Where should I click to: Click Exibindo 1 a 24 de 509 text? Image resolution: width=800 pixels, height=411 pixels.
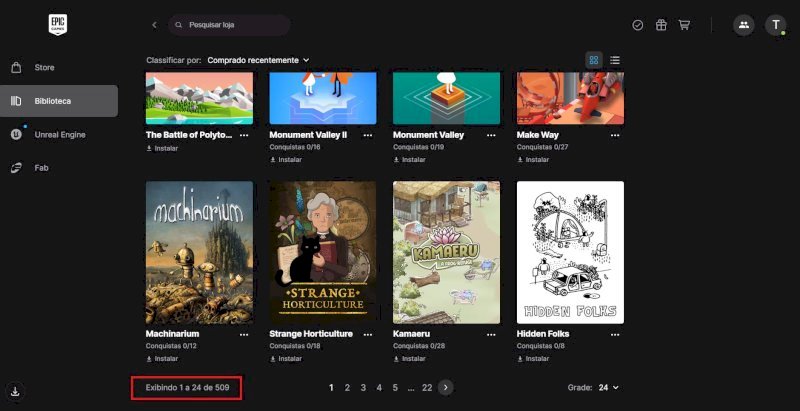click(x=187, y=388)
